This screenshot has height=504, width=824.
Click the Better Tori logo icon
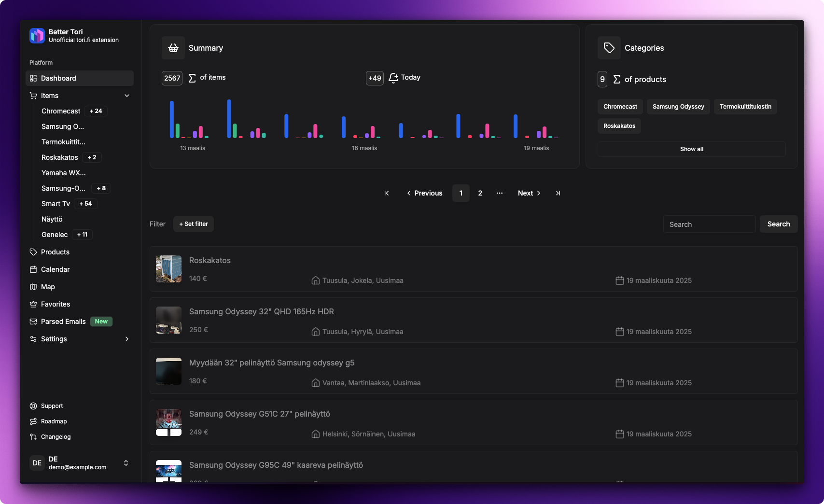(x=37, y=36)
